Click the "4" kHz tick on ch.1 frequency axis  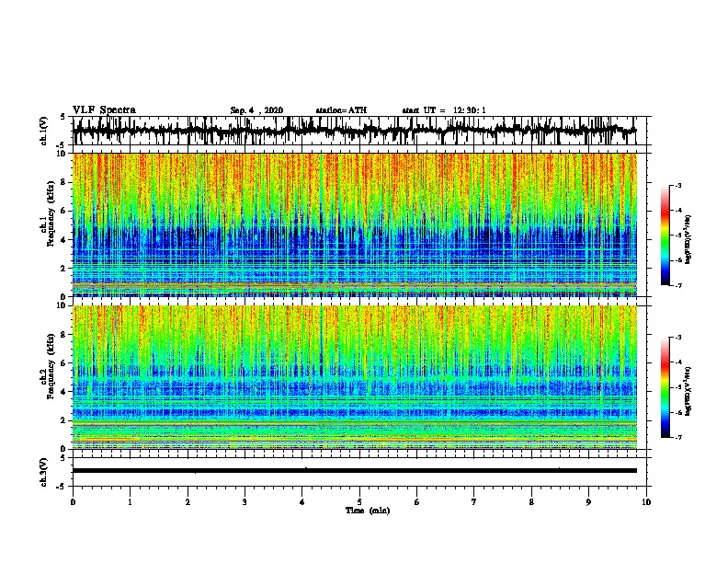(64, 240)
